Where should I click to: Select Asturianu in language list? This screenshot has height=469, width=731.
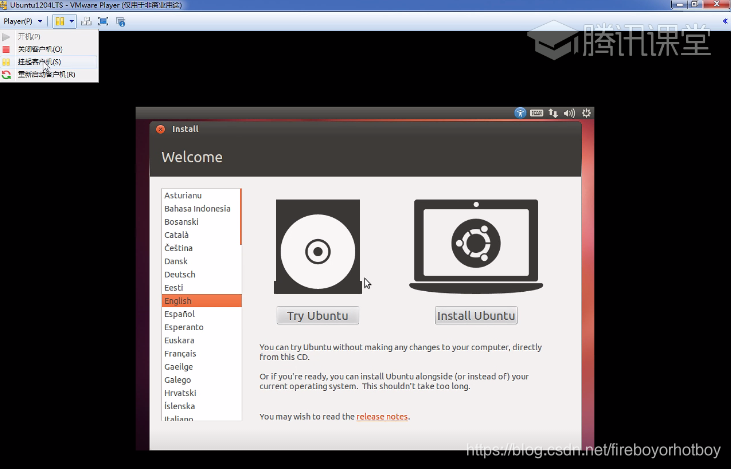click(x=200, y=195)
